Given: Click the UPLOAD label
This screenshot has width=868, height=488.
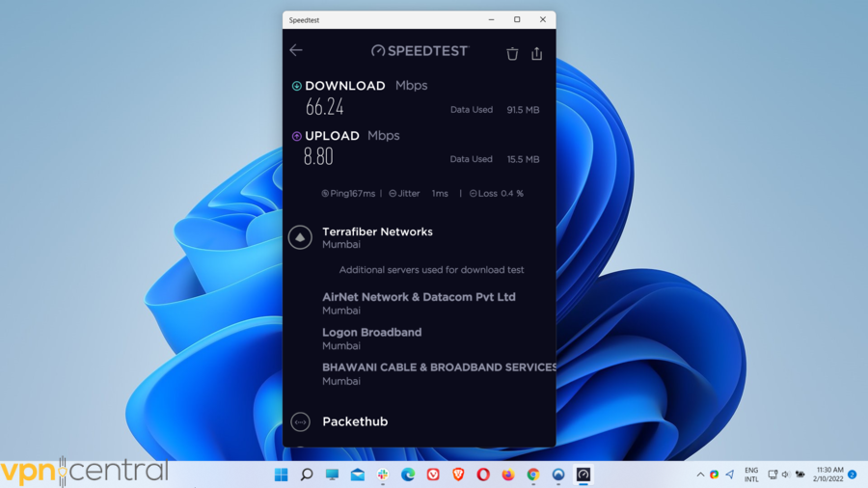Looking at the screenshot, I should pos(332,136).
